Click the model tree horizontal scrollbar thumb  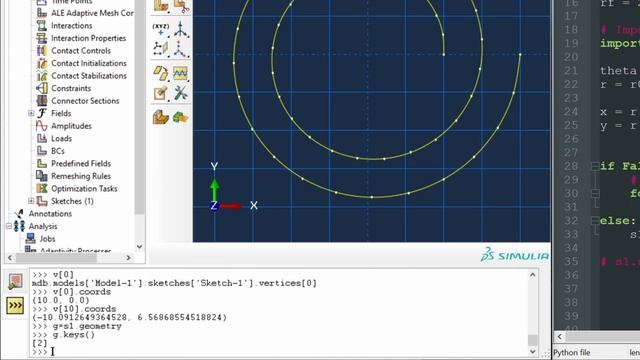point(57,258)
